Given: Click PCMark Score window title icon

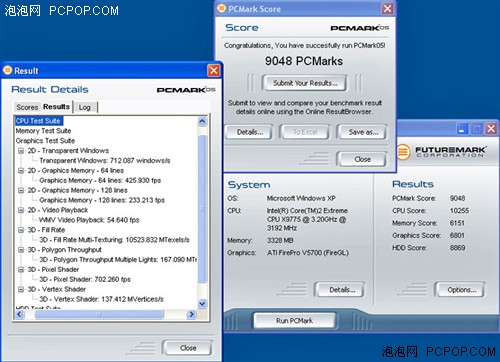Looking at the screenshot, I should click(x=221, y=8).
